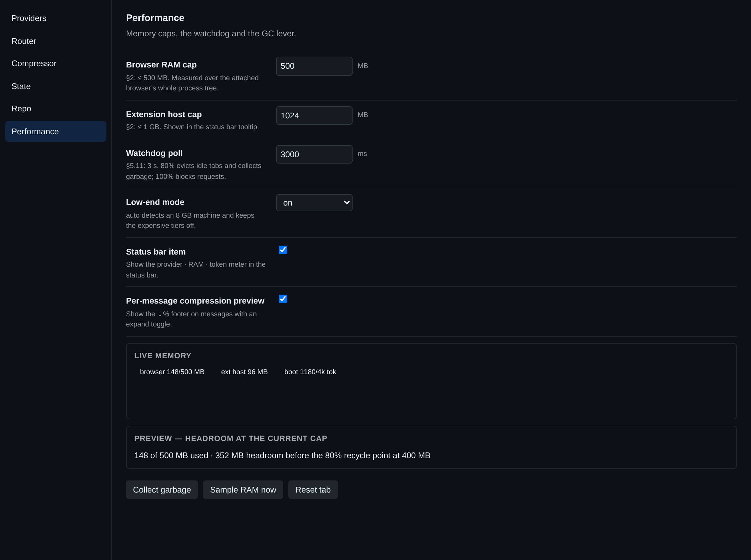Click the Watchdog poll label
751x560 pixels.
click(x=154, y=153)
